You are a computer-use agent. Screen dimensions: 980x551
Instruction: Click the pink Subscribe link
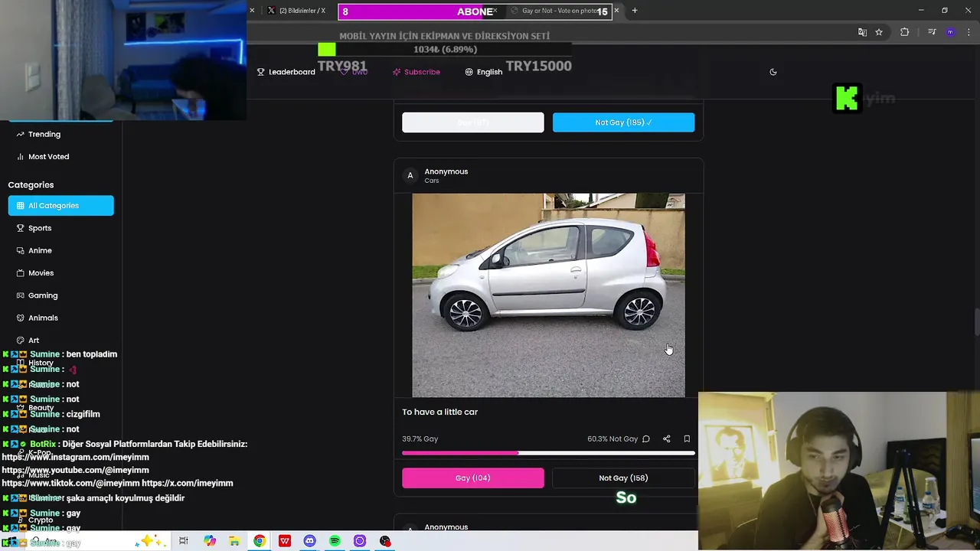click(416, 72)
